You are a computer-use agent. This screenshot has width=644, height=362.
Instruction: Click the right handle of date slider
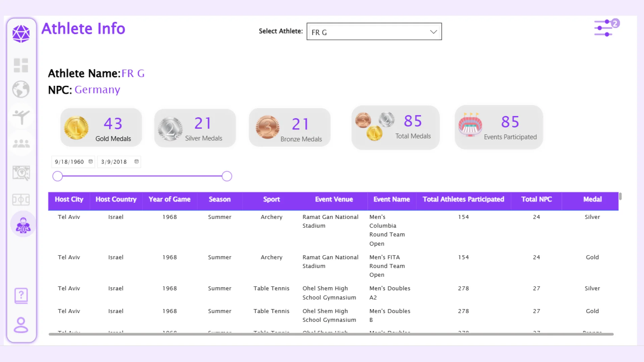pyautogui.click(x=227, y=176)
